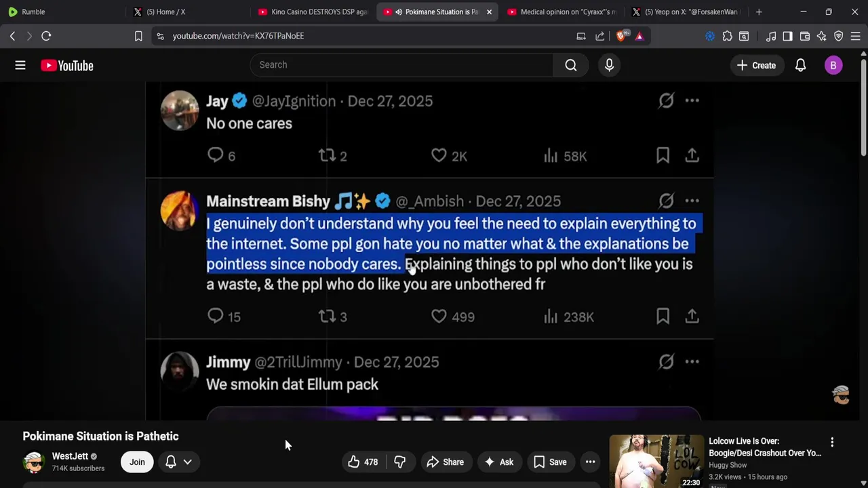The height and width of the screenshot is (488, 868).
Task: Reload the page with refresh icon
Action: tap(46, 36)
